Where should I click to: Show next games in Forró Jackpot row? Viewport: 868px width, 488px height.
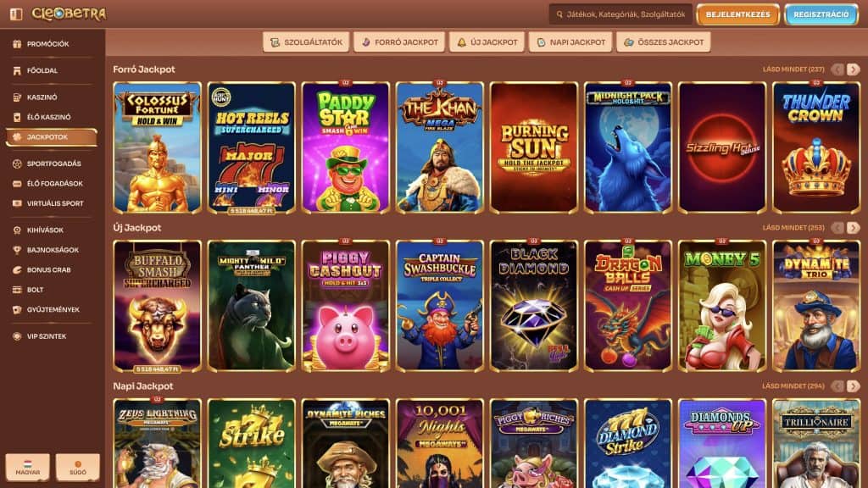click(x=853, y=69)
